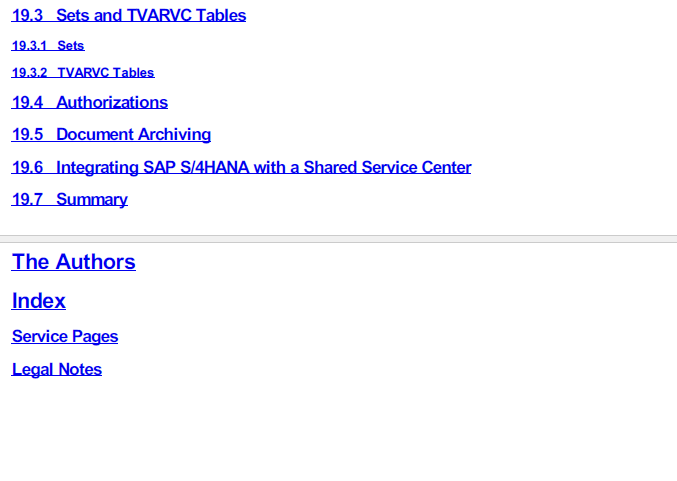This screenshot has width=677, height=481.
Task: Open Integrating SAP S/4HANA with Shared Service Center
Action: pos(241,167)
